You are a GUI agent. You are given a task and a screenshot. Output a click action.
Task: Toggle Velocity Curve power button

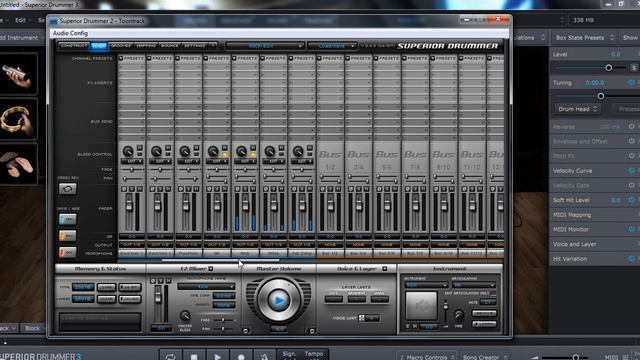click(632, 171)
